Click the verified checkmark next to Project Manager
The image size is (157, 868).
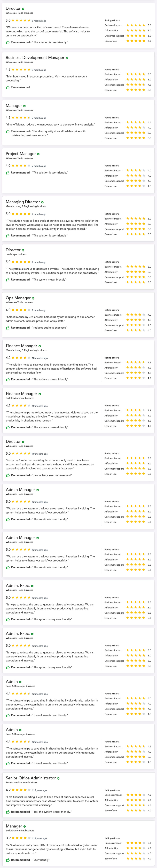[38, 154]
